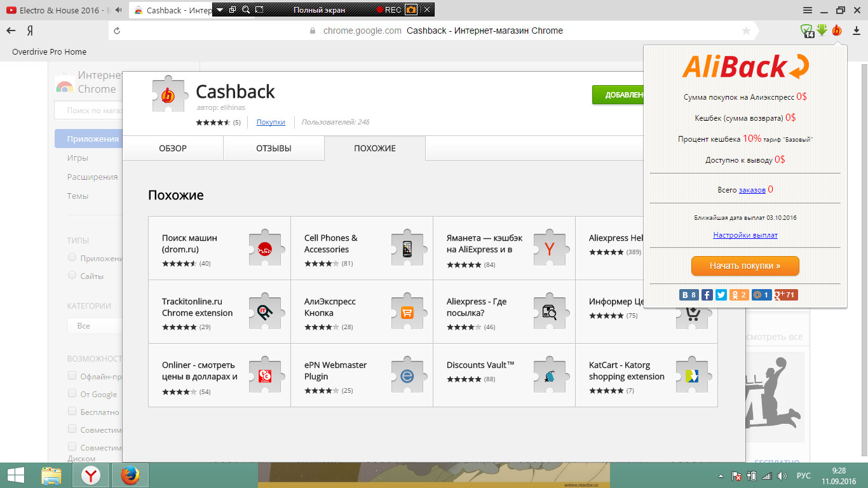Screen dimensions: 868x488
Task: Select Темы in the store sidebar
Action: coord(78,196)
